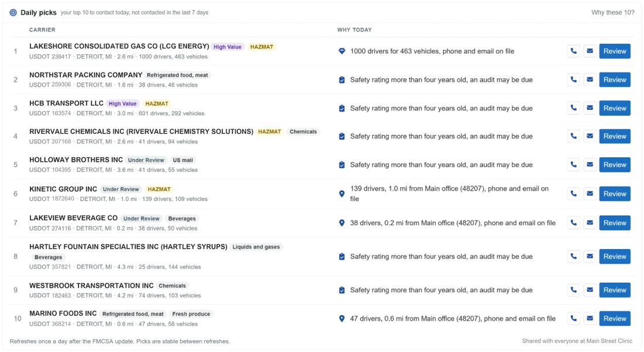The width and height of the screenshot is (644, 352).
Task: Click email icon for Marino Foods Inc
Action: click(x=590, y=318)
